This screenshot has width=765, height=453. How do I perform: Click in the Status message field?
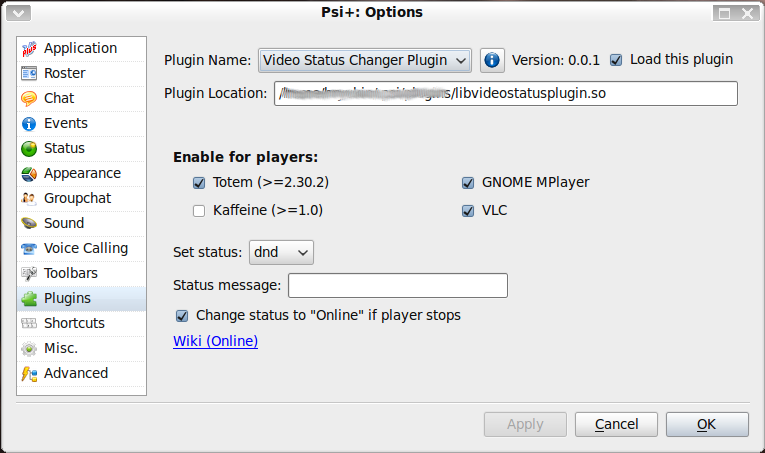tap(397, 286)
